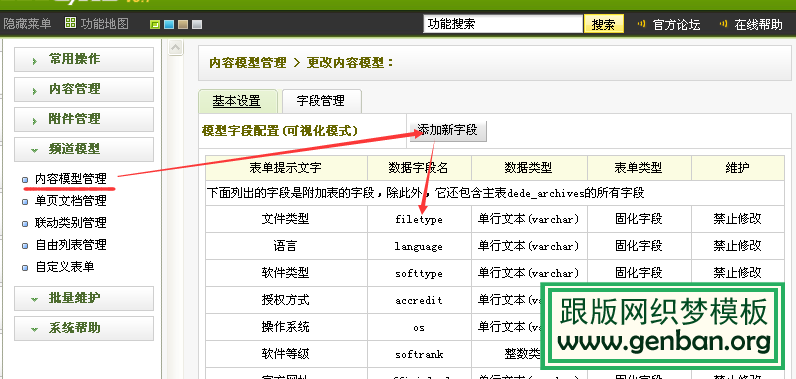Click the 软件类型 cell
796x379 pixels.
pos(286,273)
